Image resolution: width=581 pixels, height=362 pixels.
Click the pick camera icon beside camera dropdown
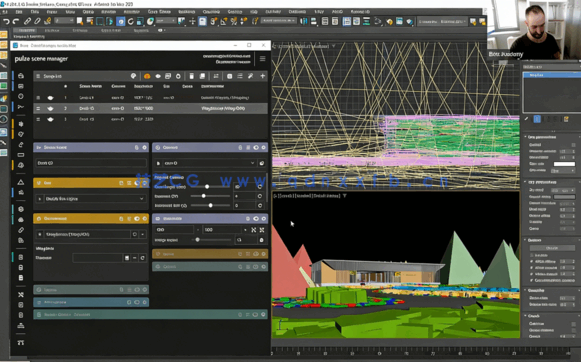coord(262,163)
